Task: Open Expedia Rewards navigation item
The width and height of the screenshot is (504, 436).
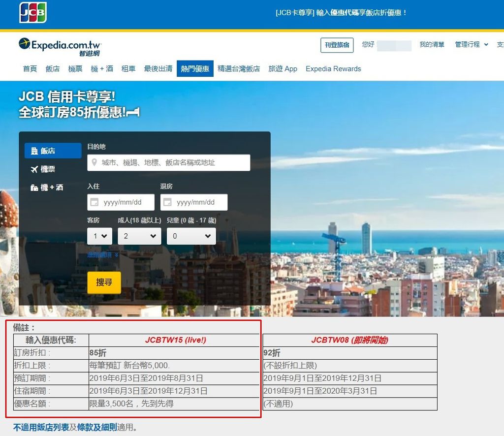Action: (333, 69)
